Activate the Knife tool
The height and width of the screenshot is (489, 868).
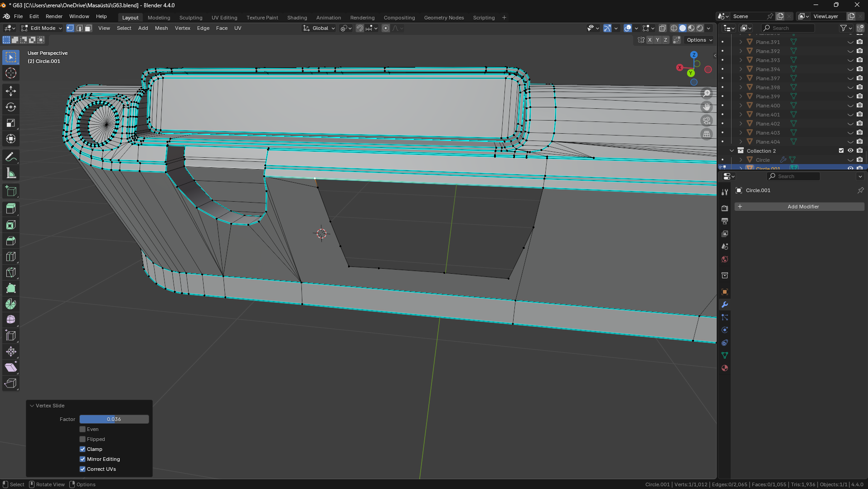(x=11, y=272)
